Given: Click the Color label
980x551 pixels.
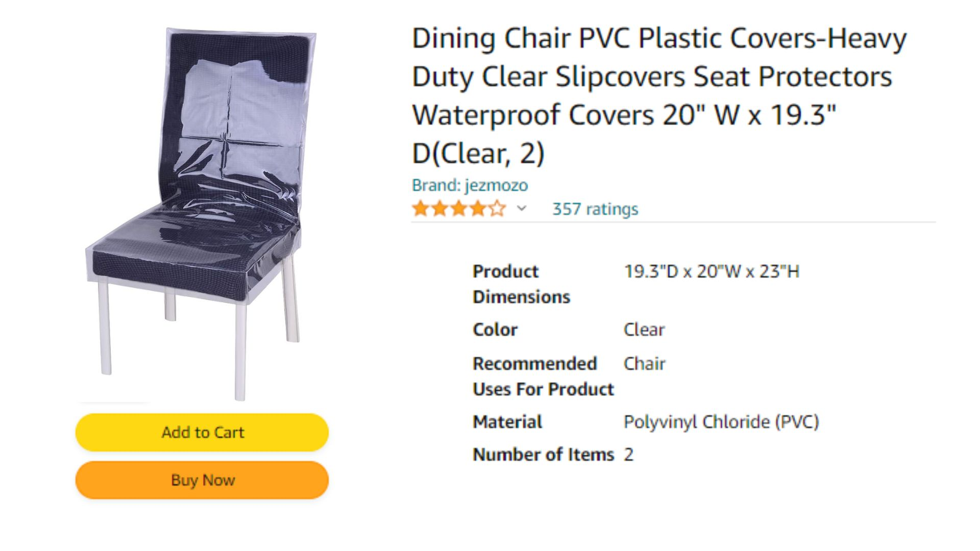Looking at the screenshot, I should tap(495, 330).
